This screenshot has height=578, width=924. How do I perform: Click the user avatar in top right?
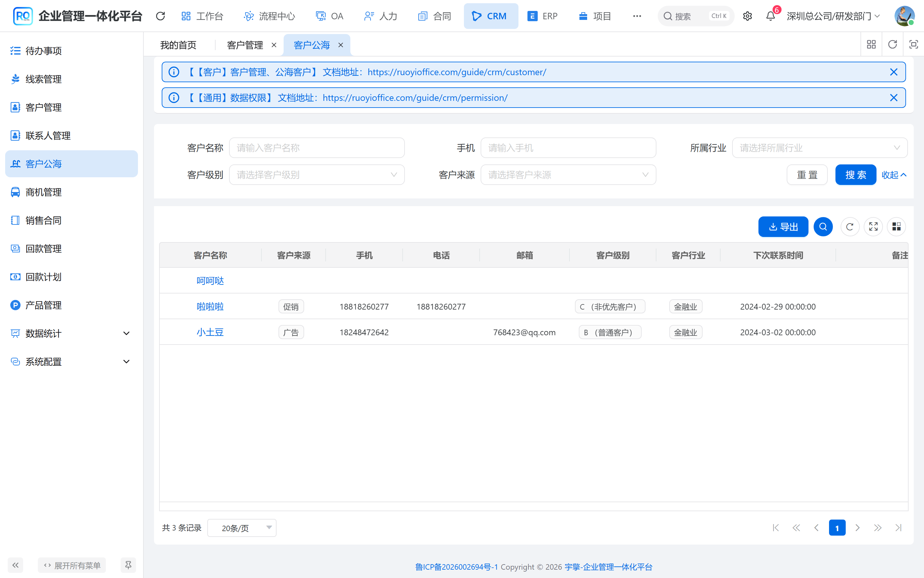[904, 16]
